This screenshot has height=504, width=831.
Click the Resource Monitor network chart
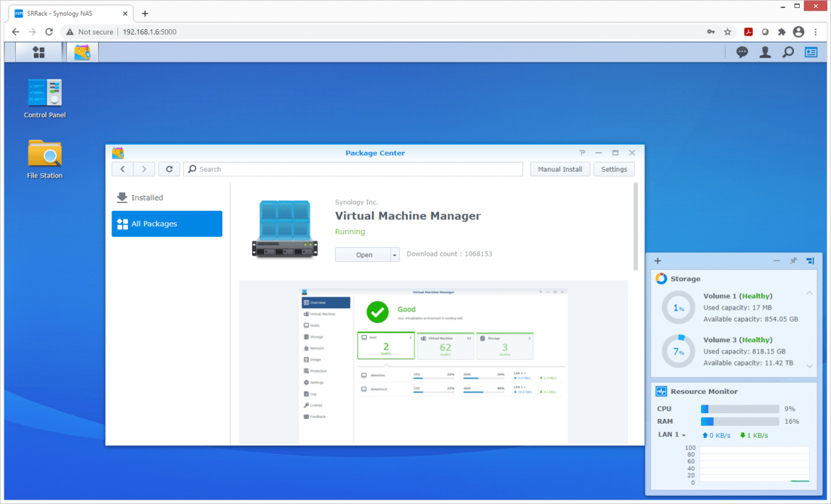[x=754, y=465]
